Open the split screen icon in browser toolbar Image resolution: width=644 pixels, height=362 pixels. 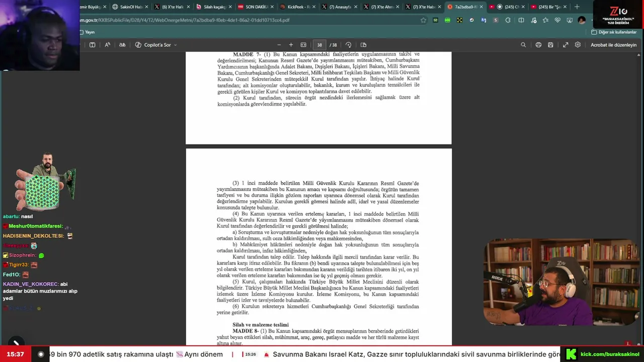tap(521, 20)
